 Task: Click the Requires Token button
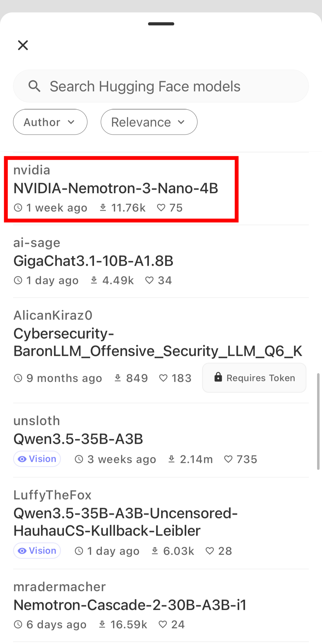254,378
